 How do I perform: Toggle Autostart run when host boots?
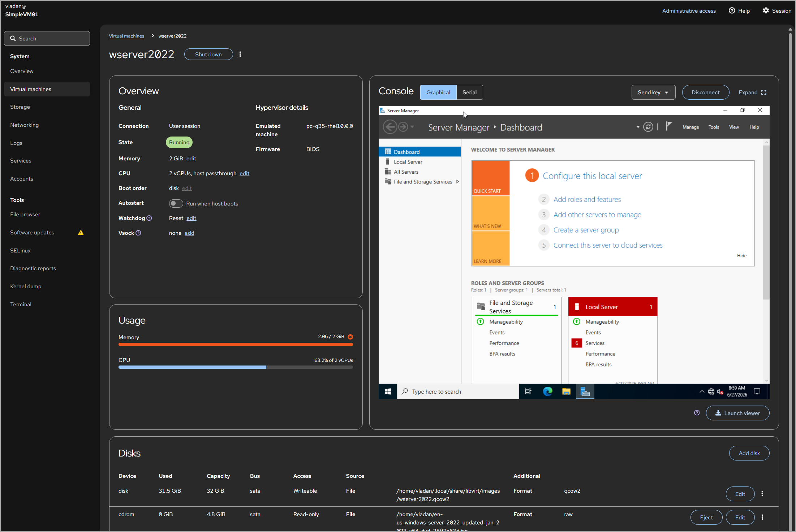176,203
